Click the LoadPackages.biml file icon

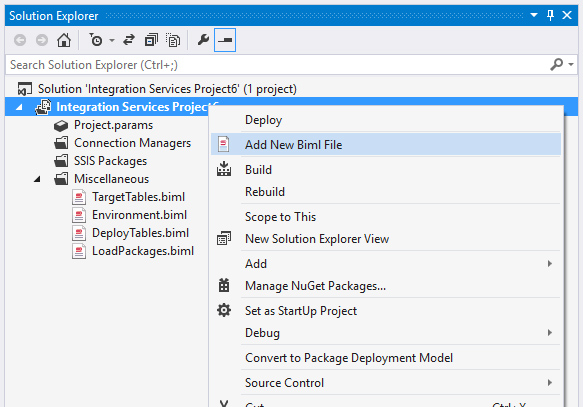click(79, 251)
